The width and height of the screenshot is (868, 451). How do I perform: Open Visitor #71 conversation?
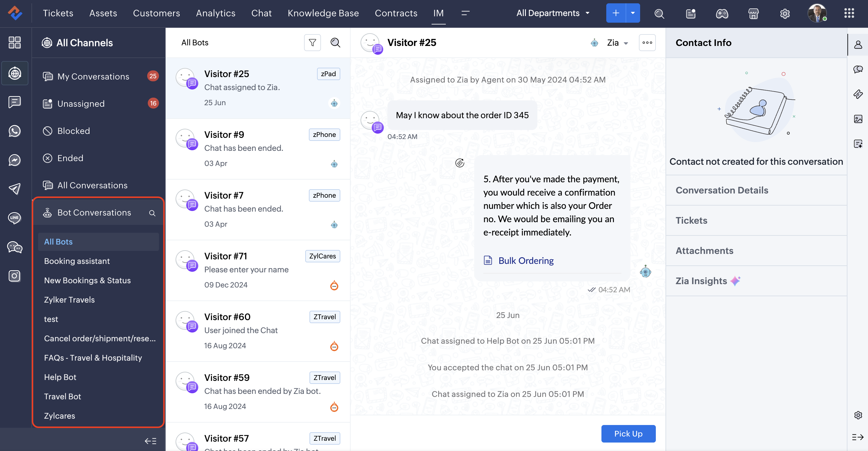258,270
